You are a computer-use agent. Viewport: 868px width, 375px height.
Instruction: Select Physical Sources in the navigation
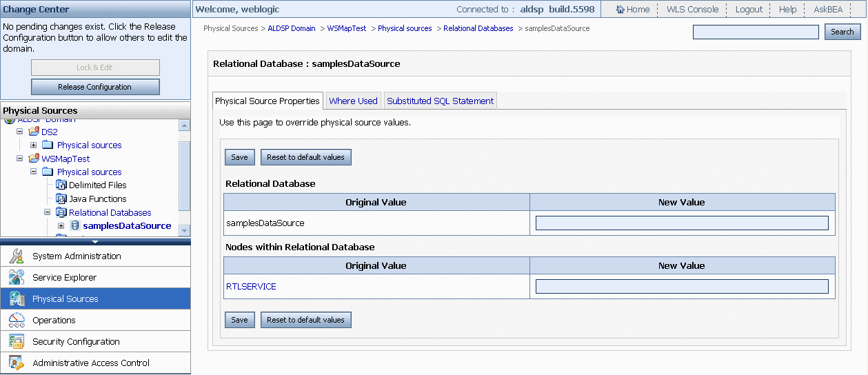tap(95, 298)
